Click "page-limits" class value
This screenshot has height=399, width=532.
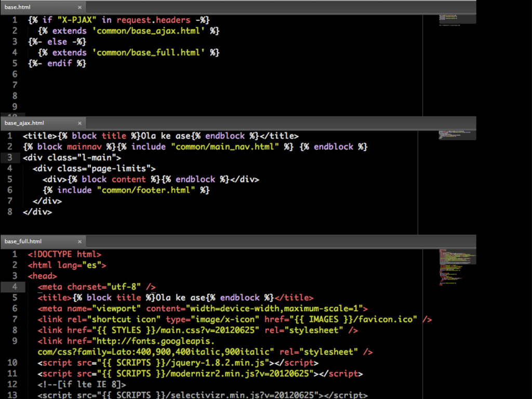tap(119, 169)
